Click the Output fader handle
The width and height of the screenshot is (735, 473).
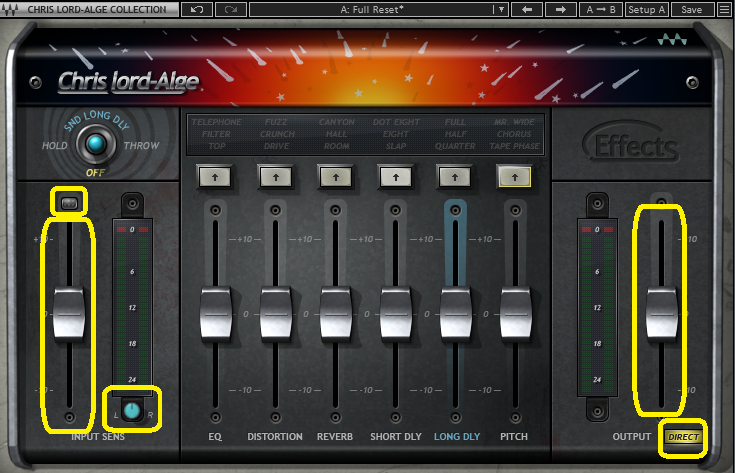662,313
